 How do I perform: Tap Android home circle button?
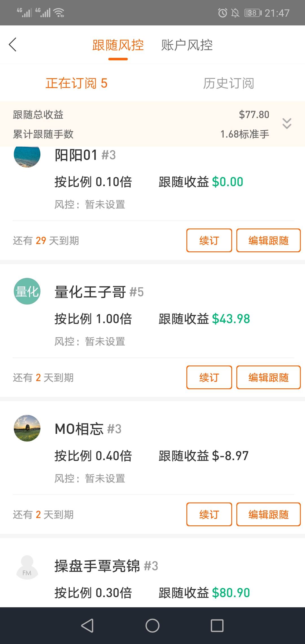click(152, 625)
